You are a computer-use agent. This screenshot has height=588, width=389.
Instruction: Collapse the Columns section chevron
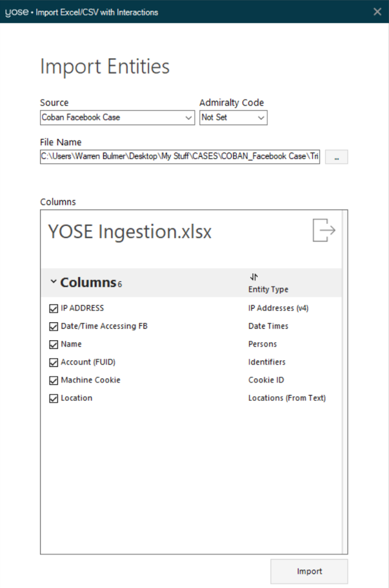click(54, 282)
